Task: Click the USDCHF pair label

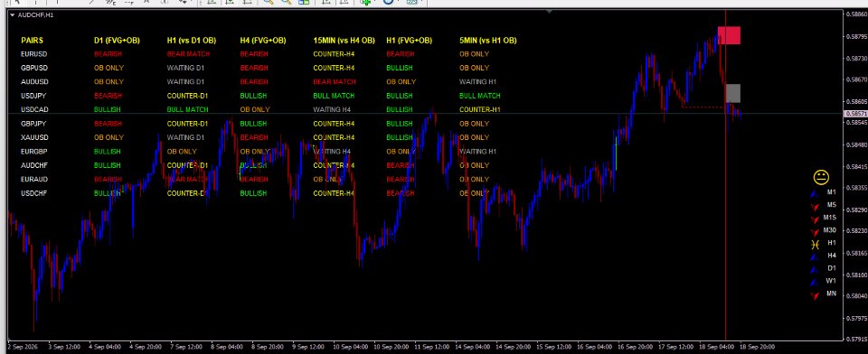Action: click(x=34, y=193)
